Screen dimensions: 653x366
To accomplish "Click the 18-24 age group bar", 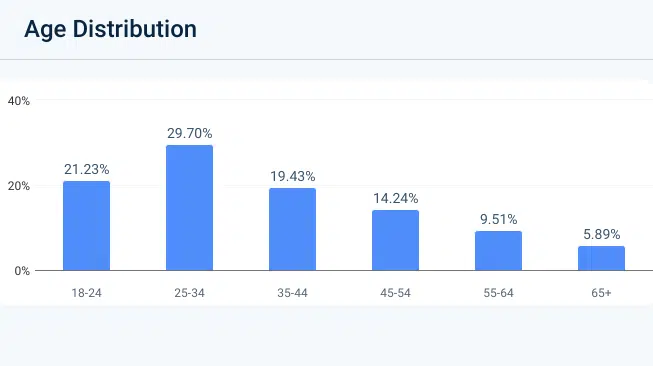I will coord(87,226).
